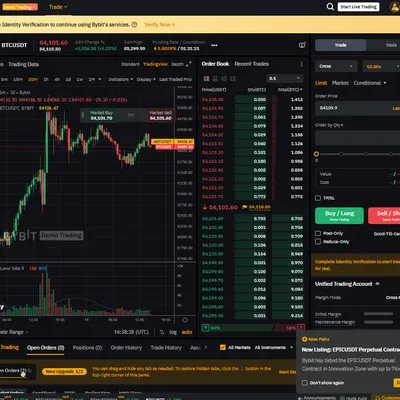The image size is (400, 400).
Task: Open order book three-dot options
Action: [x=302, y=64]
